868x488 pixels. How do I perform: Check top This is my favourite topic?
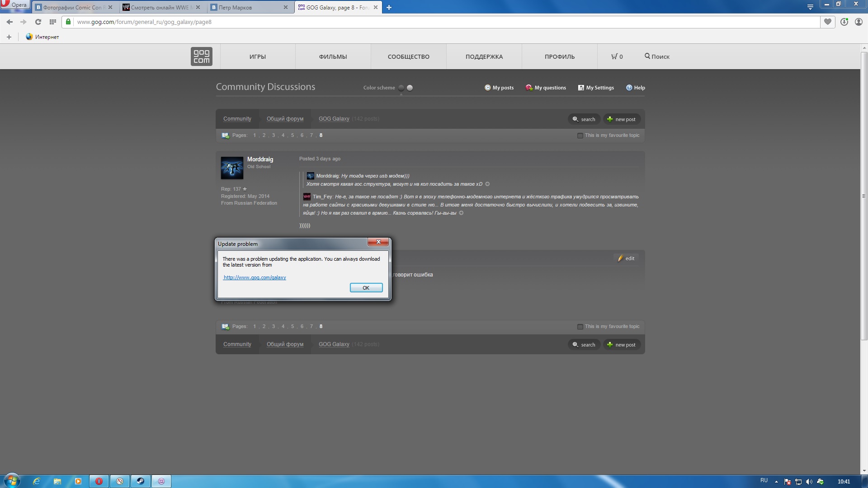point(580,136)
